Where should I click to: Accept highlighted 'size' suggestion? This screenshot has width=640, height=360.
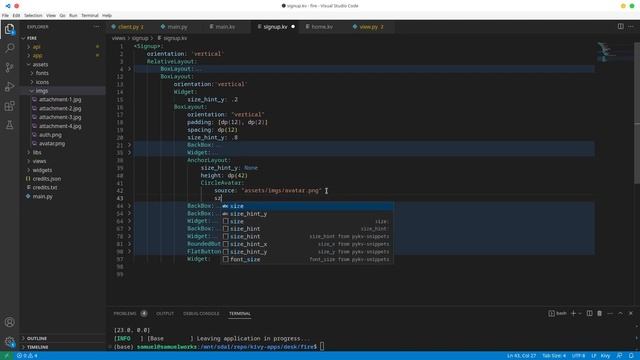pos(307,206)
